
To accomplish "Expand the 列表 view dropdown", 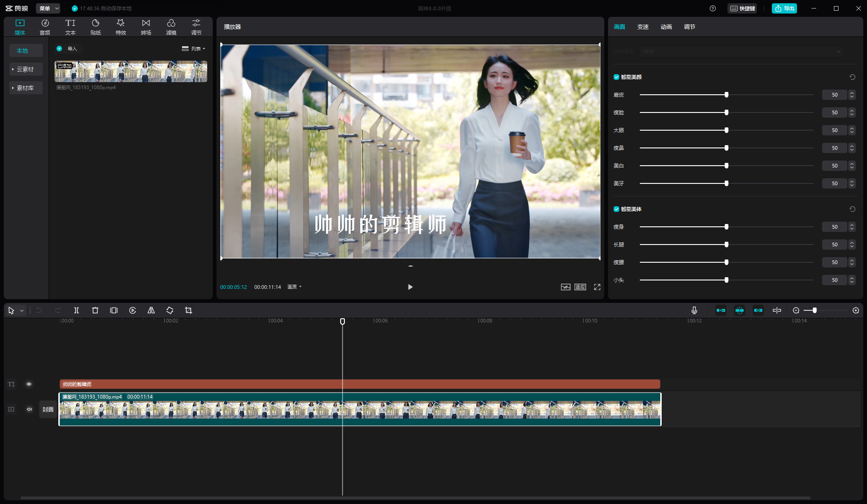I will coord(194,49).
